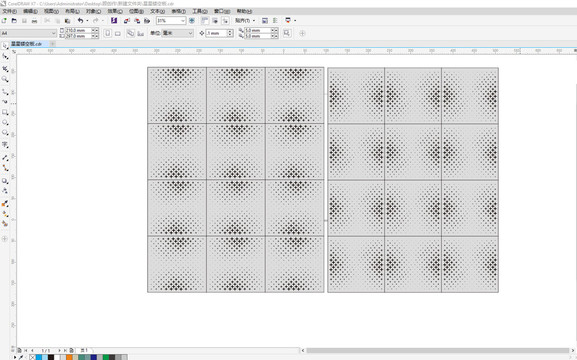Open the Effects menu
The height and width of the screenshot is (360, 577).
click(x=115, y=11)
